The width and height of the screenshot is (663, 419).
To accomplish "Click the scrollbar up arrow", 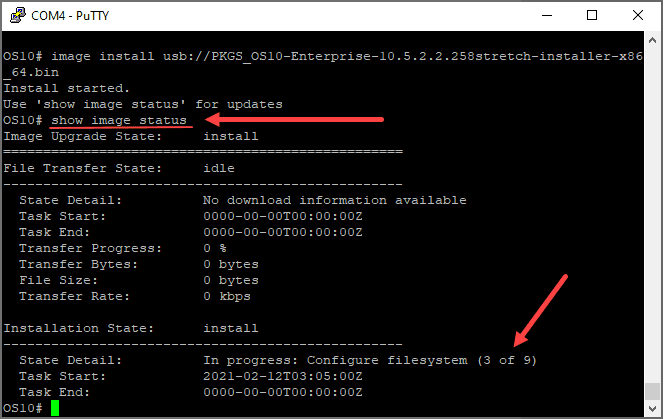I will (652, 41).
